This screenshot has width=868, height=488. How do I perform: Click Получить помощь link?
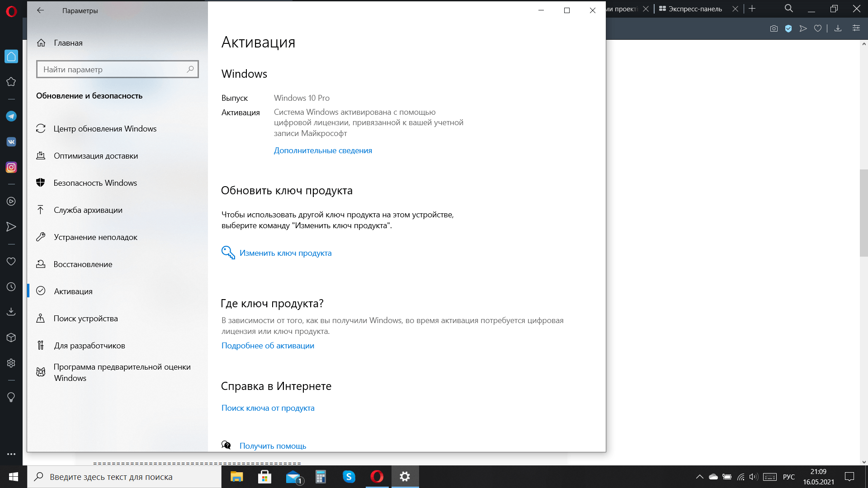(273, 446)
